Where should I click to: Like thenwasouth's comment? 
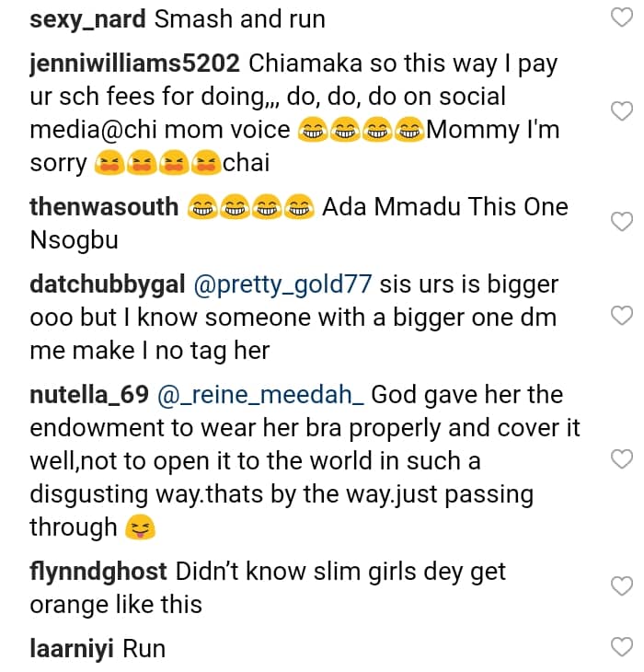click(x=622, y=222)
